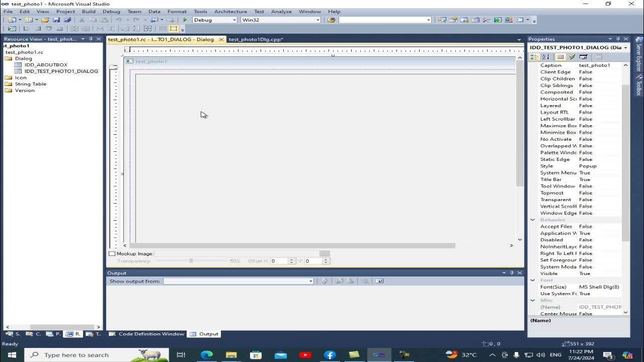Collapse the Behavior property category
This screenshot has width=644, height=362.
click(532, 220)
